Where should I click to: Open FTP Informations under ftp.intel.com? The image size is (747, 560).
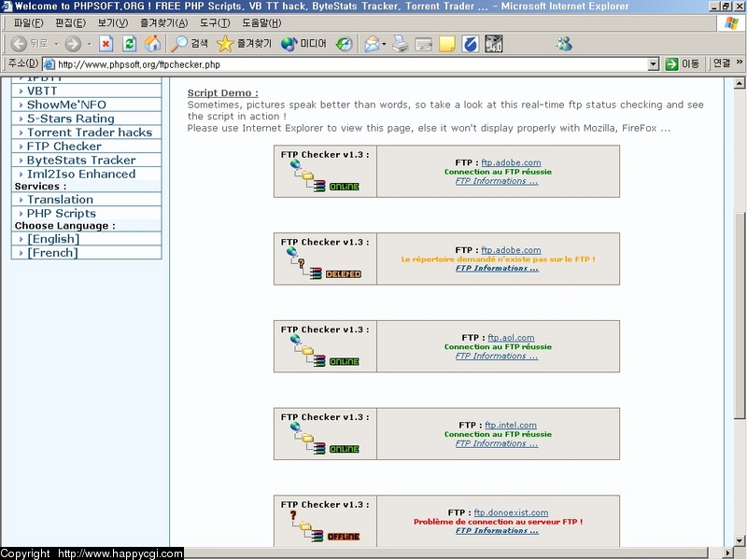coord(497,444)
